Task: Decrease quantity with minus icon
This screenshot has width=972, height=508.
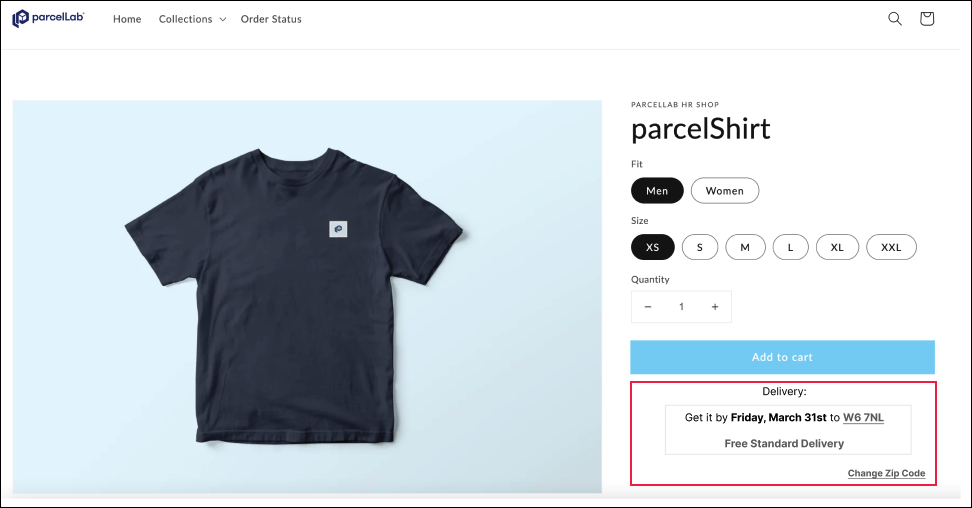Action: [x=648, y=307]
